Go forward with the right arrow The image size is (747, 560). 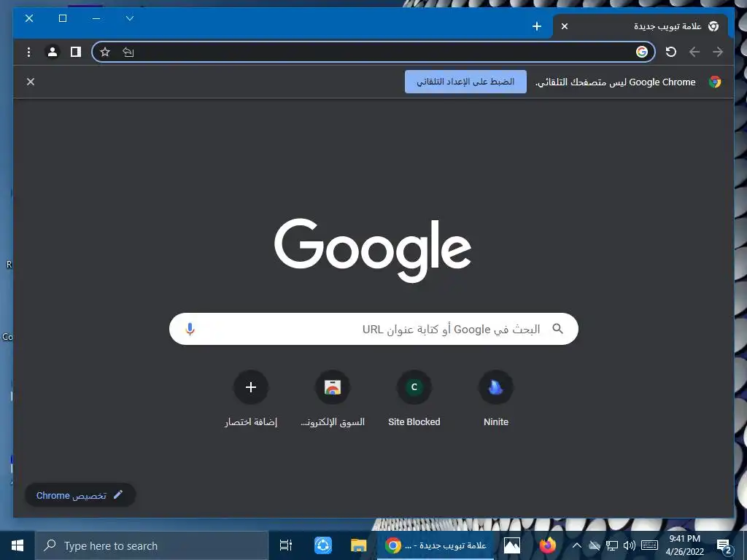pos(718,52)
